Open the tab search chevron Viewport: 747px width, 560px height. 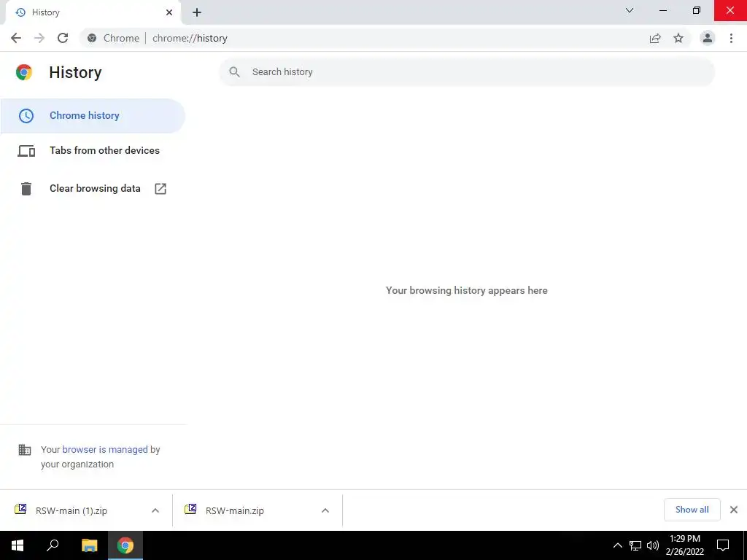[x=630, y=10]
